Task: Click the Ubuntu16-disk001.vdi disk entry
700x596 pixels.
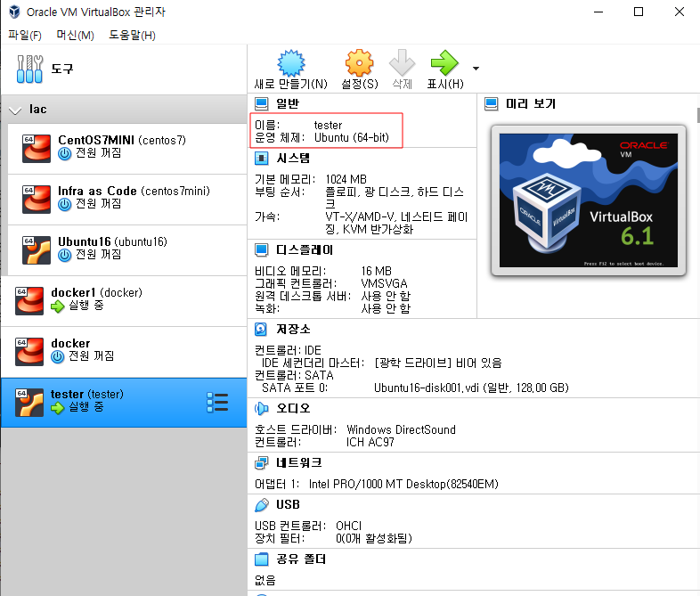Action: pos(471,388)
